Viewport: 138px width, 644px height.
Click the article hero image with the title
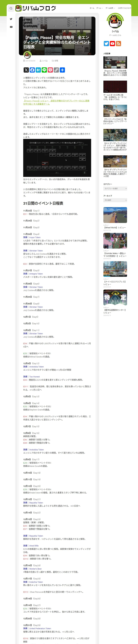(x=57, y=36)
